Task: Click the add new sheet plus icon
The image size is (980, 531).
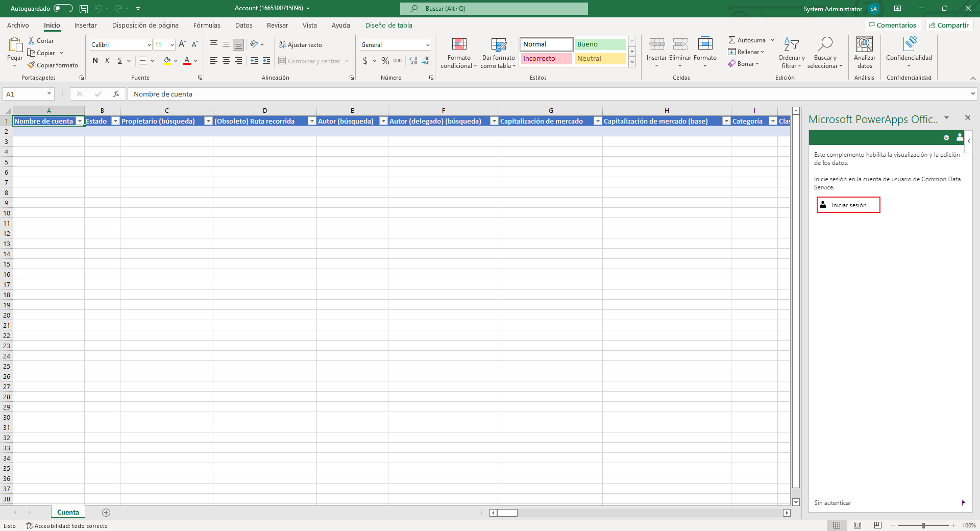Action: (x=106, y=512)
